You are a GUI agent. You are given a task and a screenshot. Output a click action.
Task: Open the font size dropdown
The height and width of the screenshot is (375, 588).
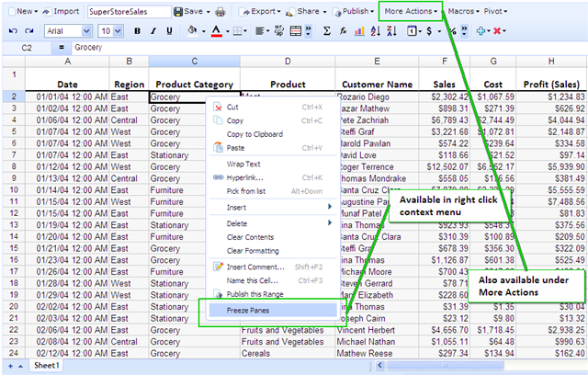110,30
